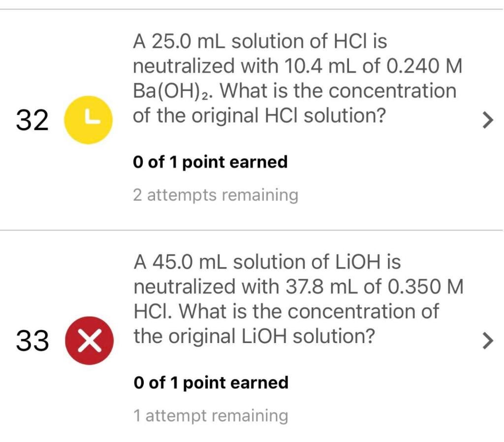
Task: Click the divider line between the two questions
Action: (252, 228)
